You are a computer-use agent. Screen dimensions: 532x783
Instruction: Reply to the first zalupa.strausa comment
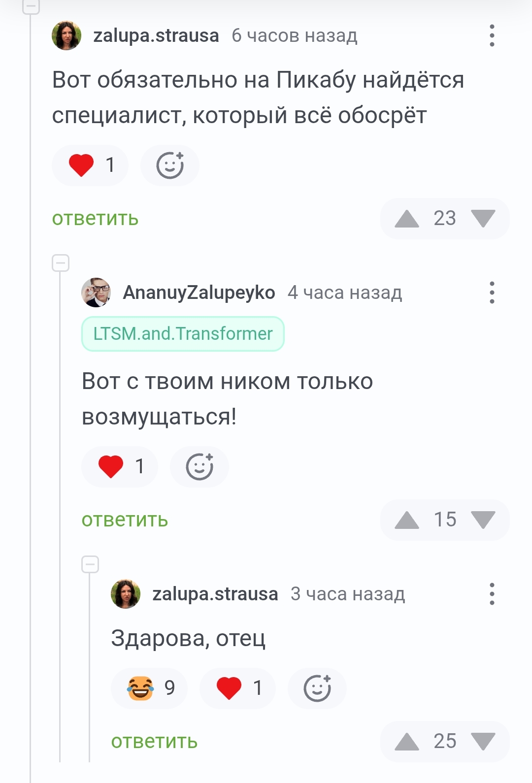click(x=96, y=219)
